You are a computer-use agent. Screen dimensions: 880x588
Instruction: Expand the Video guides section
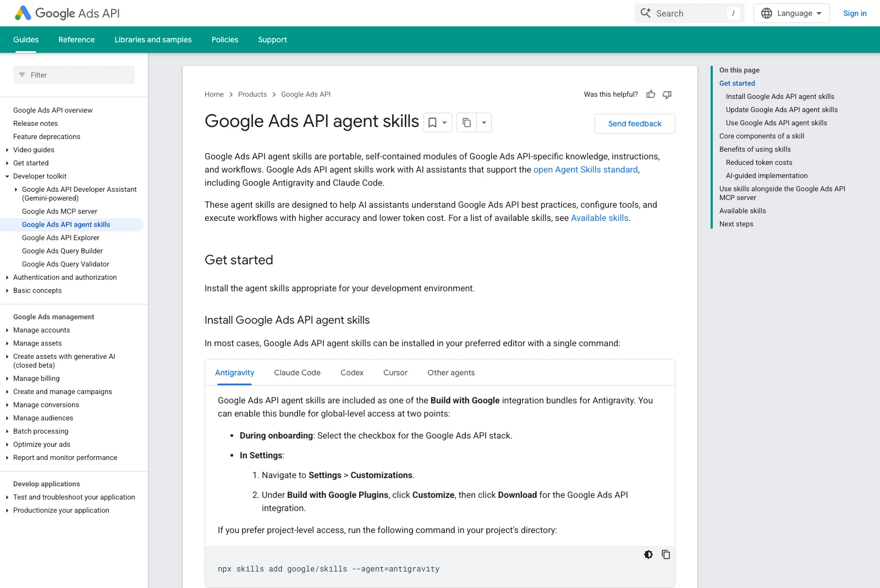pos(7,150)
